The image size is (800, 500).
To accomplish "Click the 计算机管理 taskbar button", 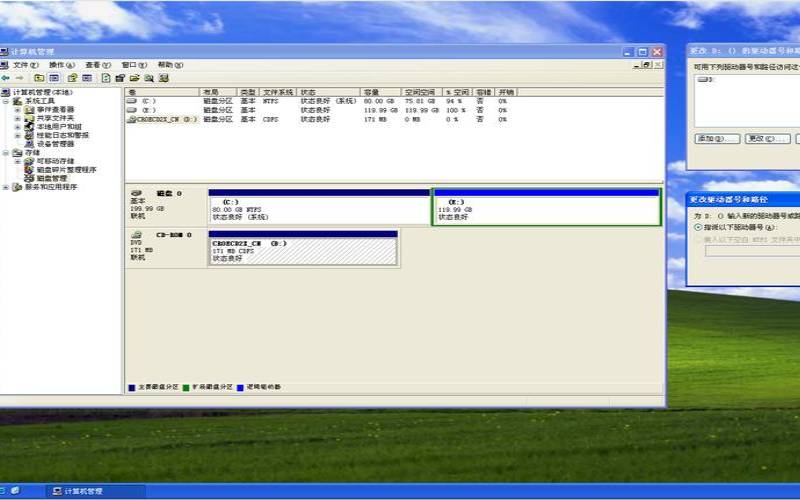I will pyautogui.click(x=95, y=491).
